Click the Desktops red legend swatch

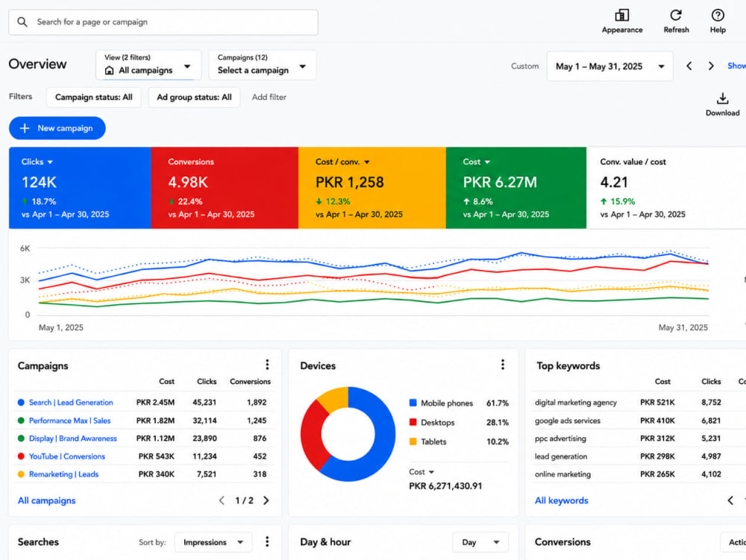pyautogui.click(x=413, y=422)
